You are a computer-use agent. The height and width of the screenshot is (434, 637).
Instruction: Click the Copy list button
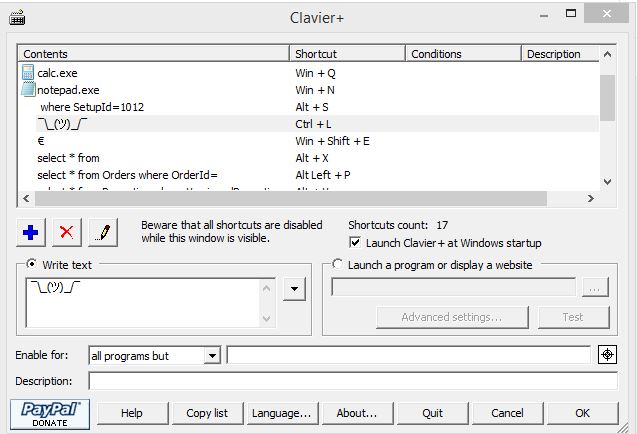[x=207, y=413]
